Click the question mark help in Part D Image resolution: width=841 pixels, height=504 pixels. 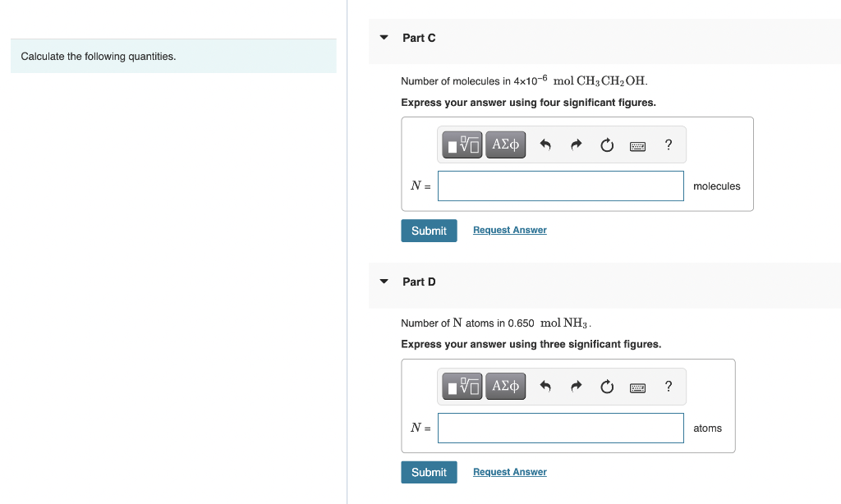click(668, 386)
